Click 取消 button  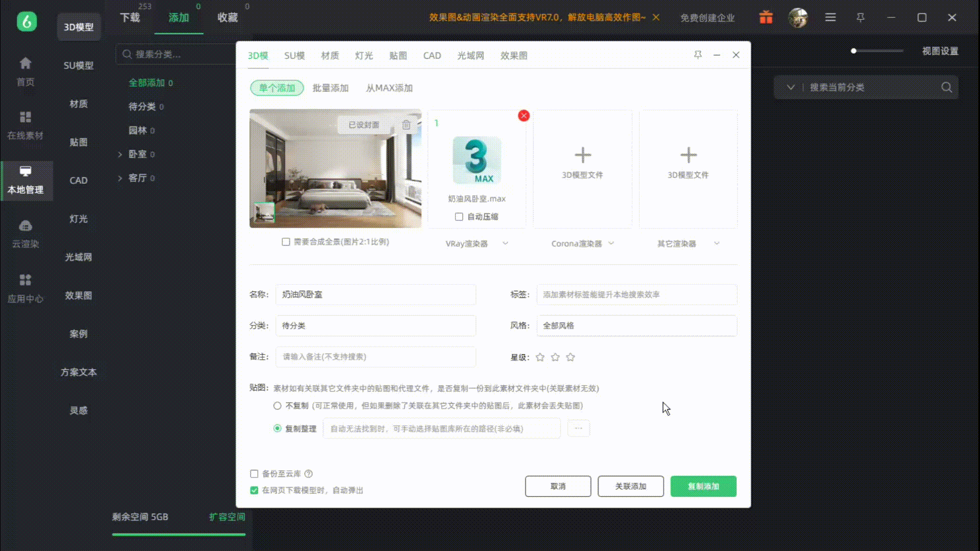[558, 486]
